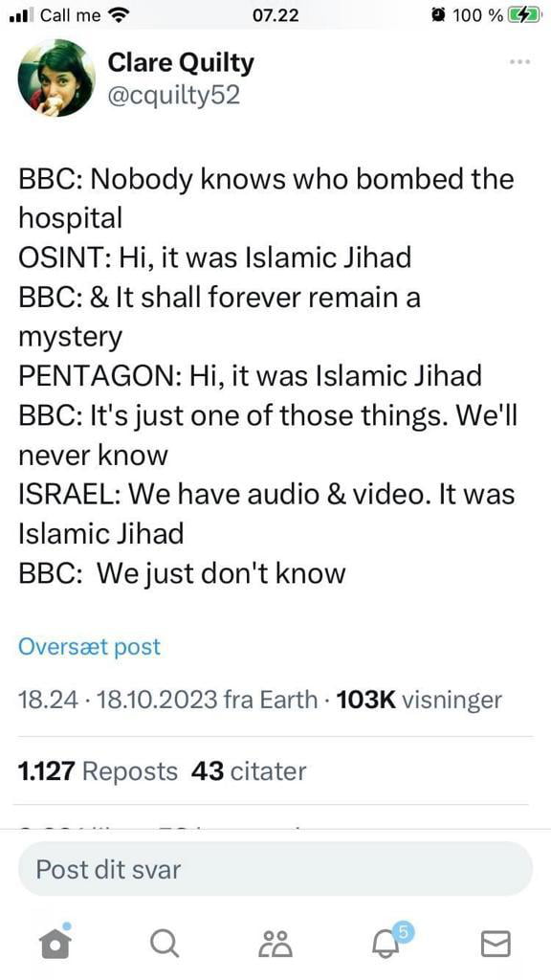Select the Search magnifier icon

[x=165, y=942]
